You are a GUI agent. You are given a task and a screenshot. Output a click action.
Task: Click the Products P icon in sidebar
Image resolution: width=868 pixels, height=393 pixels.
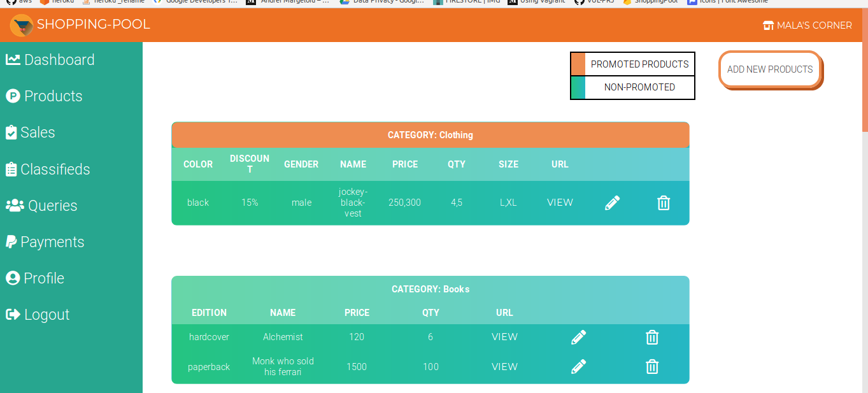13,96
